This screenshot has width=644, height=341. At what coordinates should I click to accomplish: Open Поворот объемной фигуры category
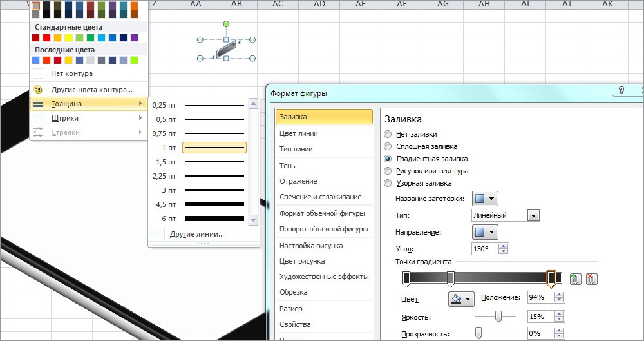click(x=324, y=229)
